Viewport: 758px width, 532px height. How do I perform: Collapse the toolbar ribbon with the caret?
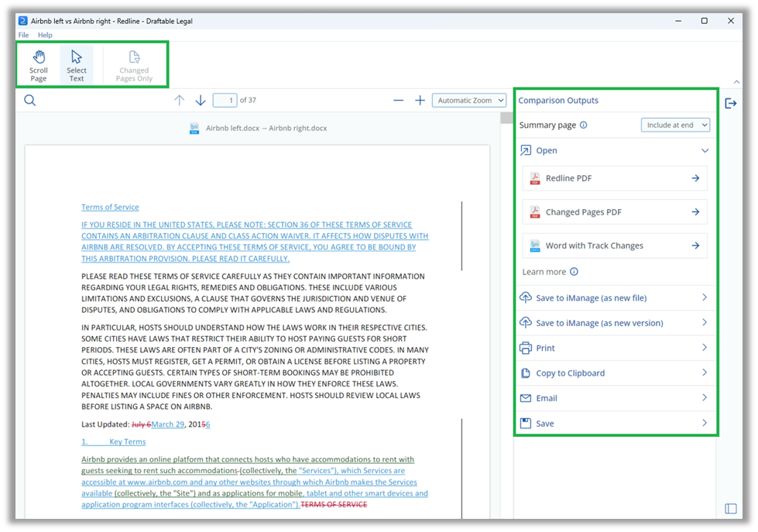tap(737, 82)
